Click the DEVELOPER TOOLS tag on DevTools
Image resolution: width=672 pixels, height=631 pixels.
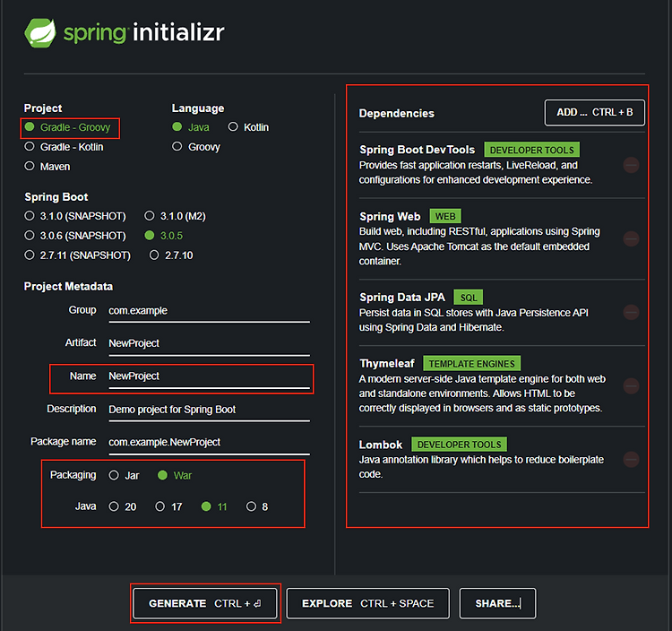532,150
